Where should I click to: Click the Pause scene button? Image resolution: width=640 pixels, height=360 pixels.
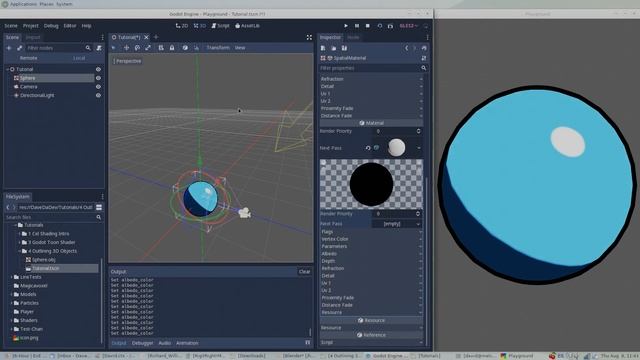[357, 26]
